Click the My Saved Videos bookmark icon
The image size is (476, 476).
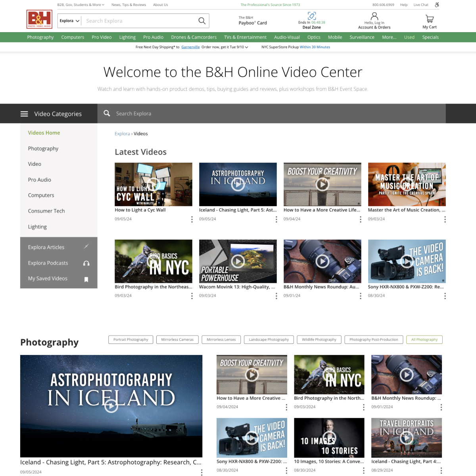coord(86,279)
